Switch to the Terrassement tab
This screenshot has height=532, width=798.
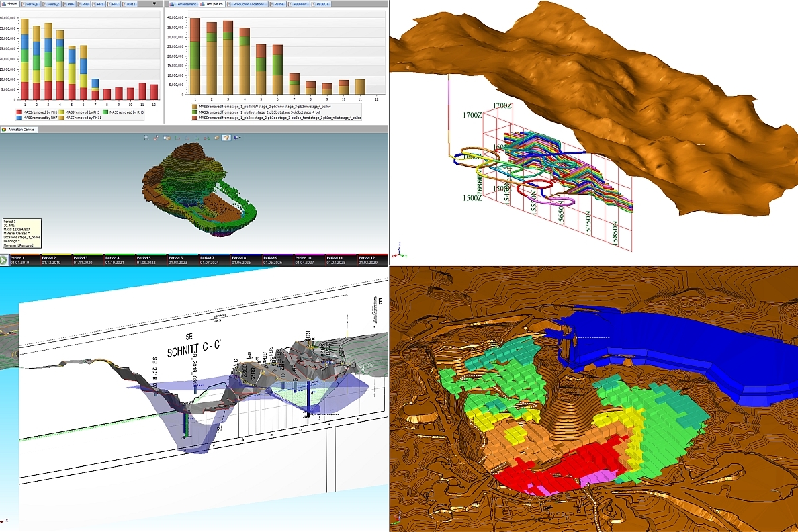[x=183, y=4]
